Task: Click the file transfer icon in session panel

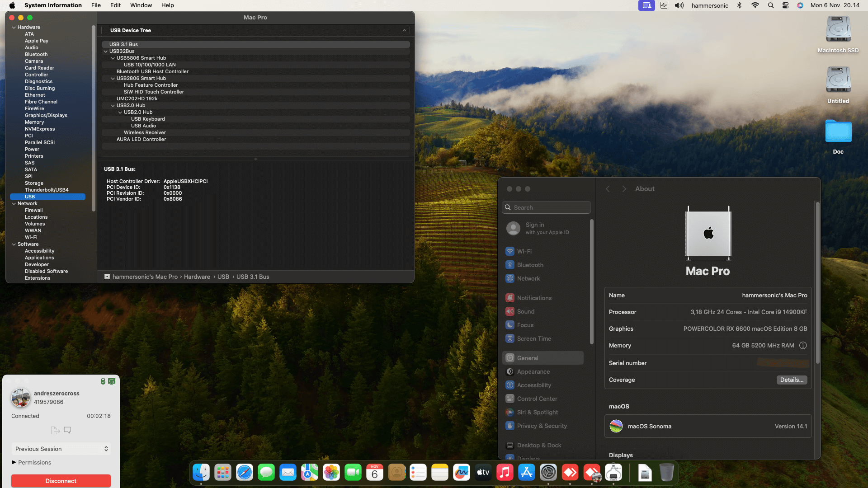Action: pyautogui.click(x=55, y=430)
